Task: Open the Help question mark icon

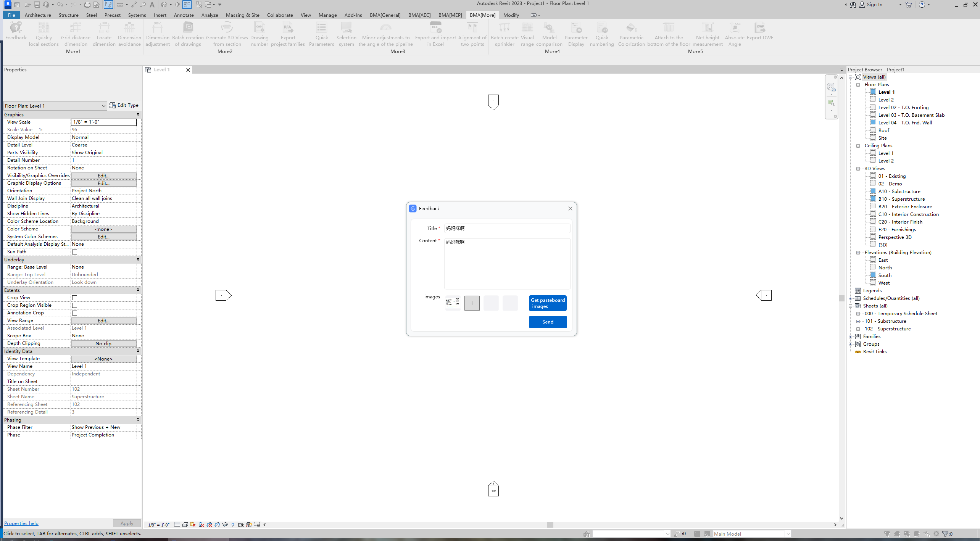Action: click(922, 5)
